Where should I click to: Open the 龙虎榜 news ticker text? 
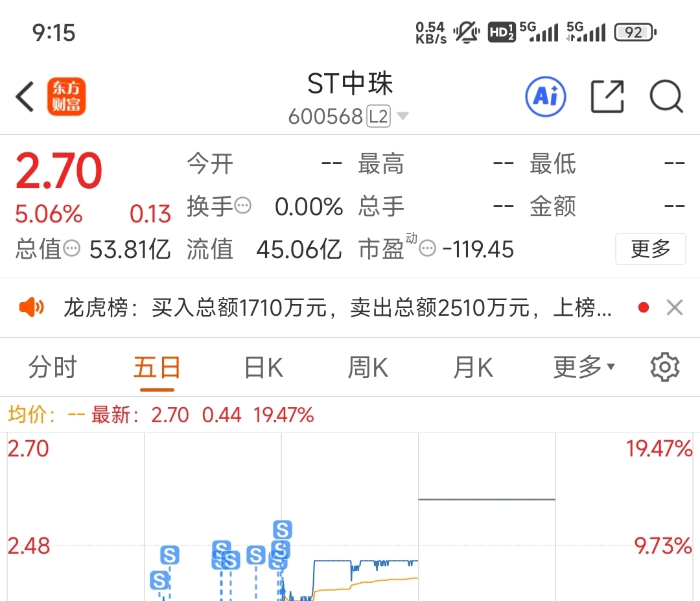coord(338,308)
